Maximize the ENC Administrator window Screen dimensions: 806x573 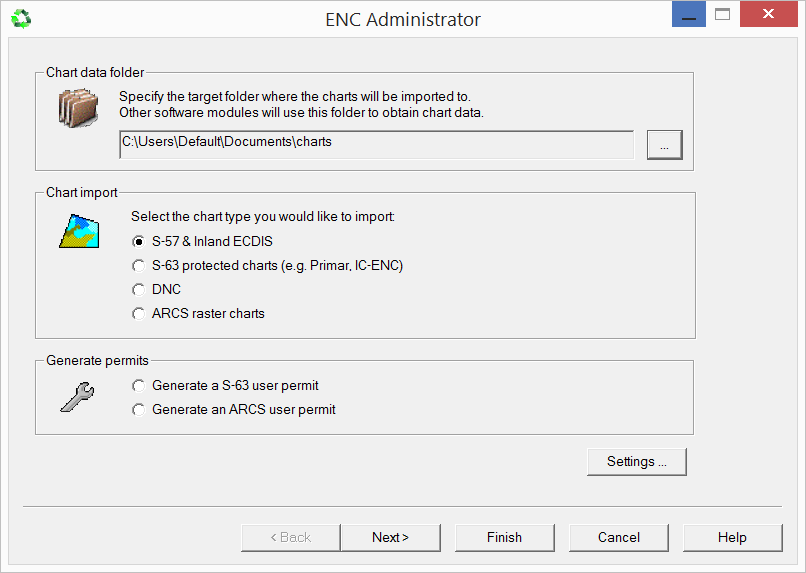point(722,16)
